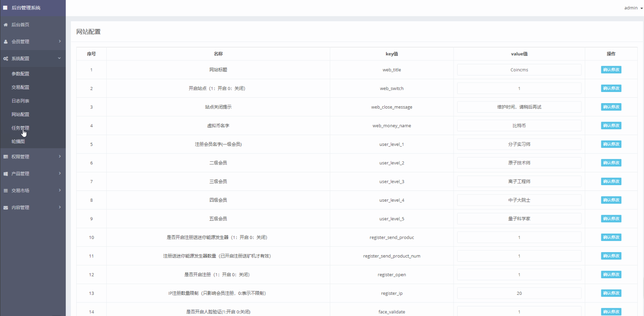Image resolution: width=644 pixels, height=316 pixels.
Task: Open 轮播图 submenu item
Action: 18,141
